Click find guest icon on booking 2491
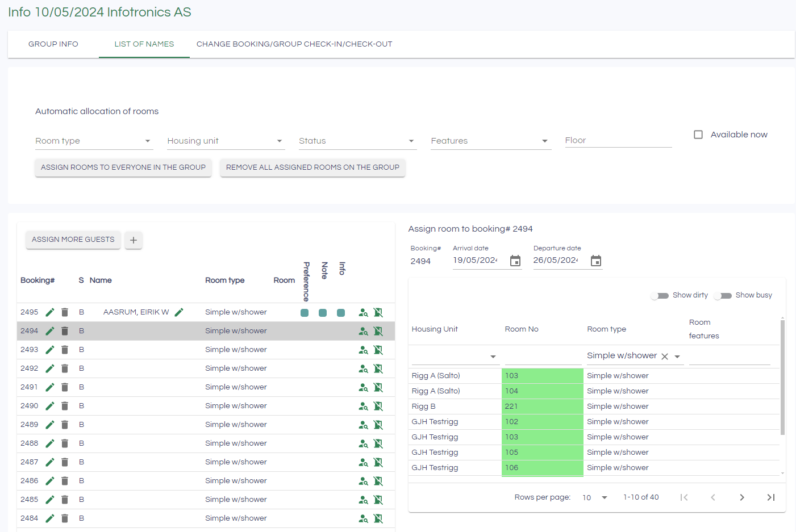 tap(363, 388)
